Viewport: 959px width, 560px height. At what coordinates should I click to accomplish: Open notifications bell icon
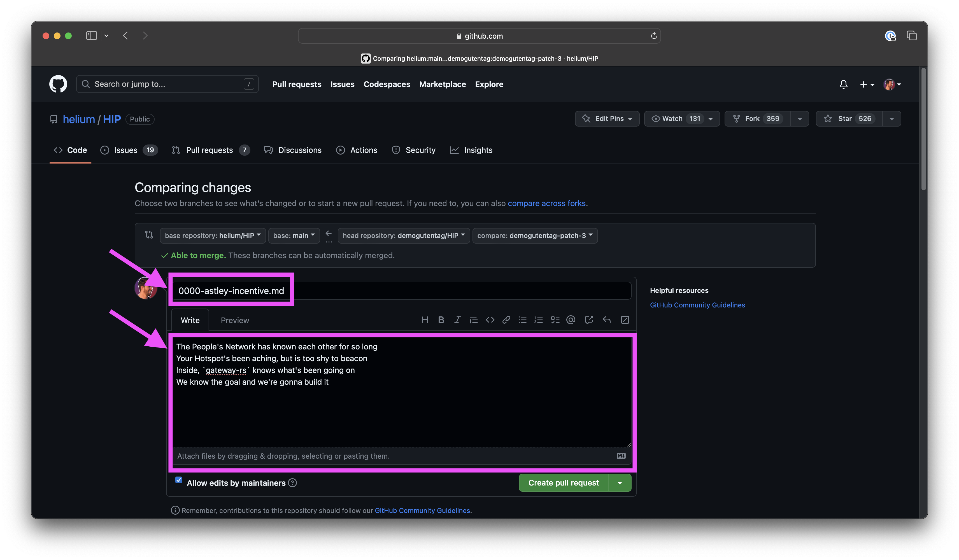click(843, 85)
